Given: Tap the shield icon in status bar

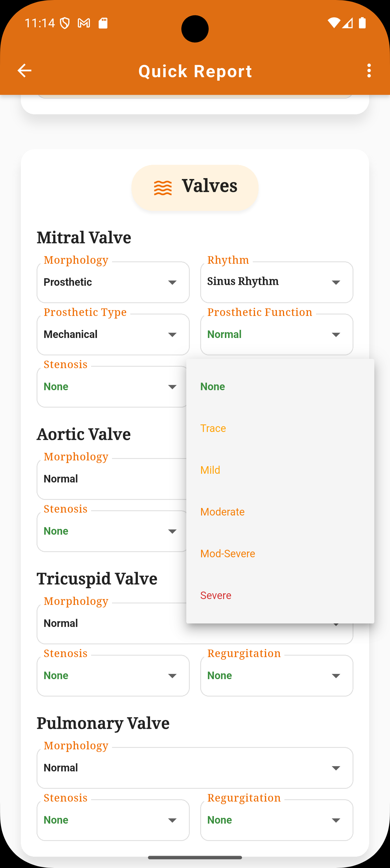Looking at the screenshot, I should (65, 23).
